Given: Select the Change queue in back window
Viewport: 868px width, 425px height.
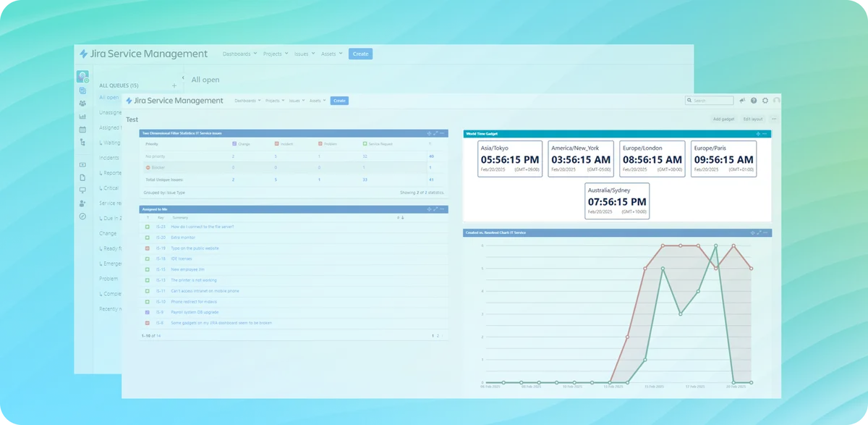Looking at the screenshot, I should coord(108,234).
